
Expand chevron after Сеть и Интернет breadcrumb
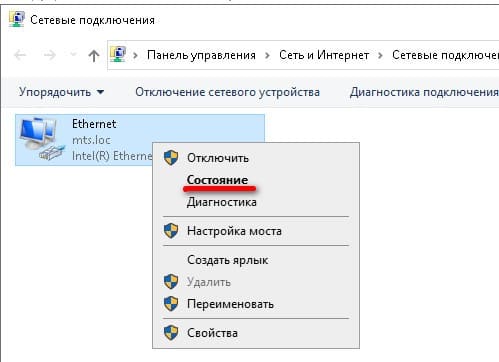click(380, 55)
